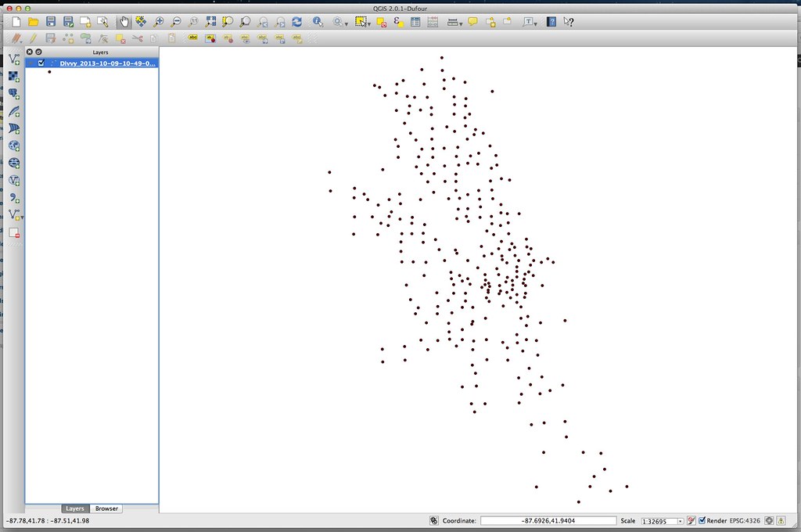The height and width of the screenshot is (532, 801).
Task: Close the Layers panel
Action: [30, 52]
